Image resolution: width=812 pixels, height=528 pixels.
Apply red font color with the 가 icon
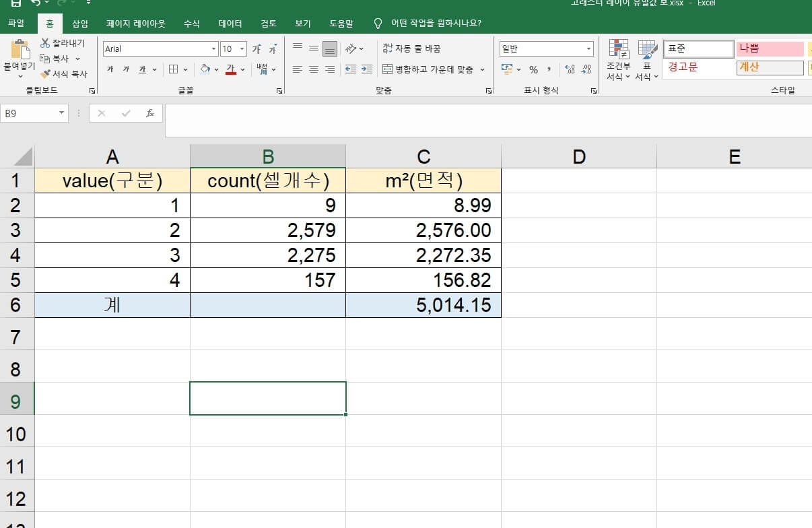coord(231,69)
